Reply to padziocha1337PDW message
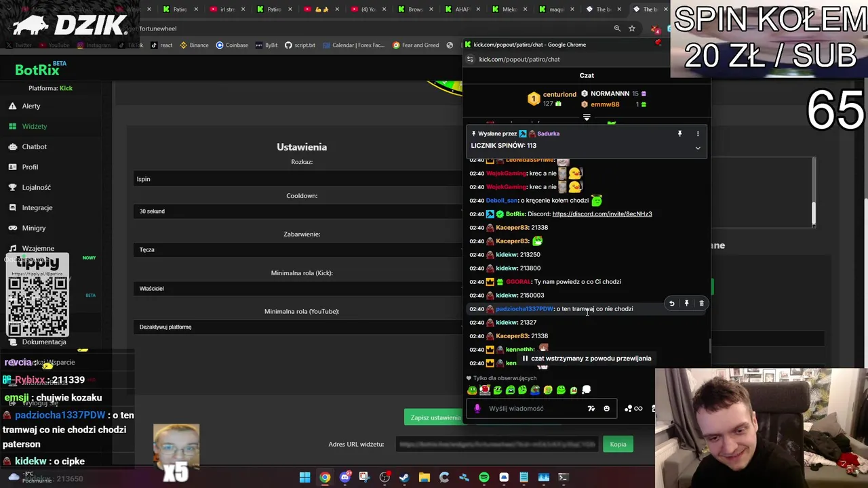This screenshot has height=488, width=868. [x=671, y=304]
